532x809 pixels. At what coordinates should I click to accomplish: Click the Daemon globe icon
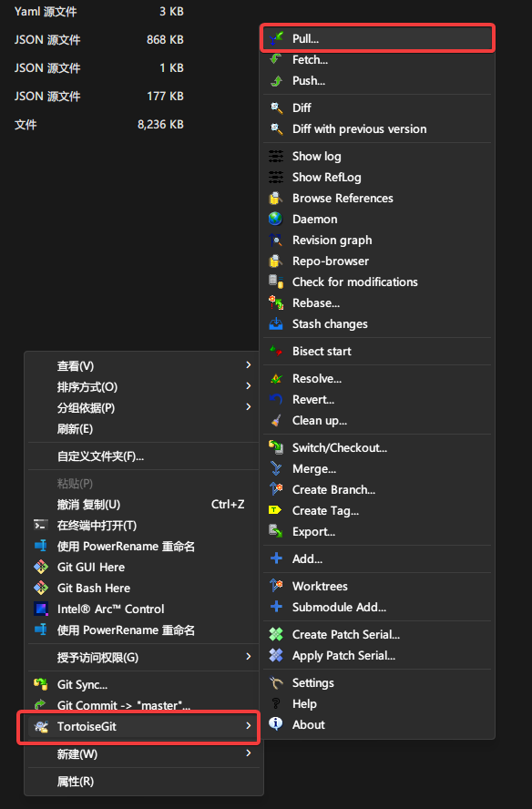point(276,219)
